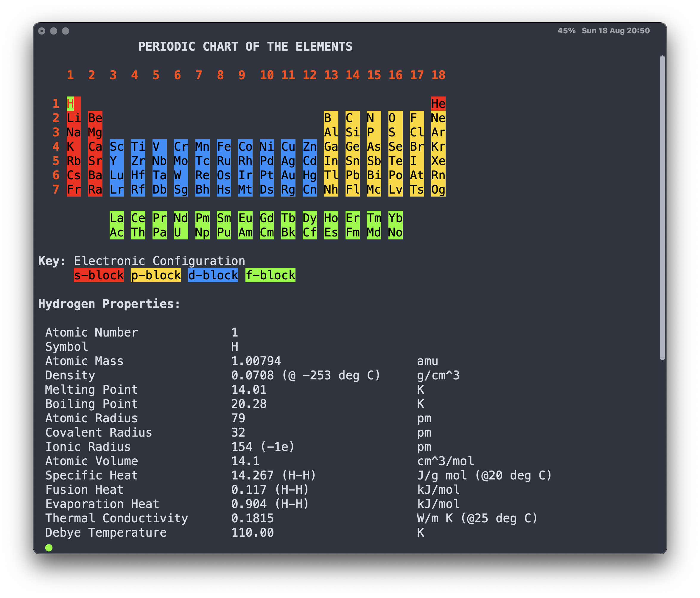Click the green terminal cursor dot
This screenshot has width=700, height=598.
click(x=49, y=548)
